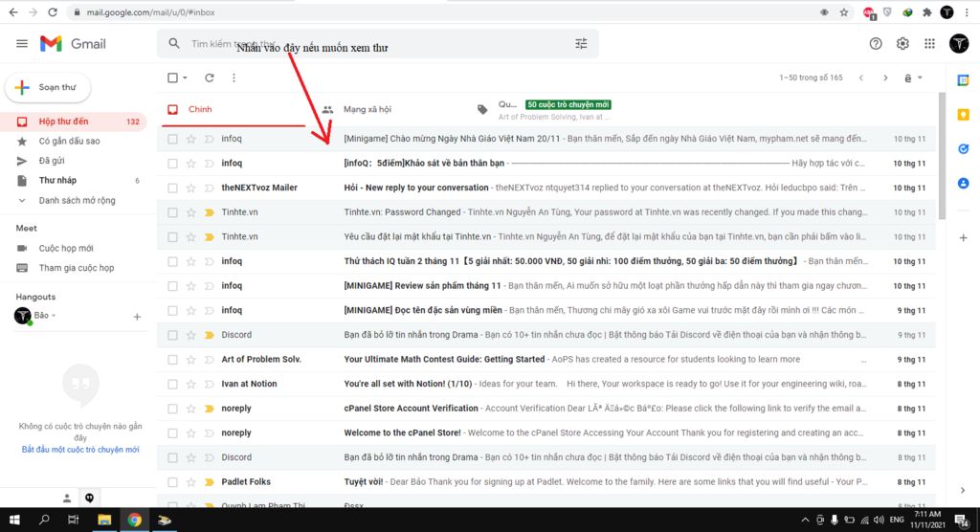Open Google Keep side panel icon

click(963, 115)
